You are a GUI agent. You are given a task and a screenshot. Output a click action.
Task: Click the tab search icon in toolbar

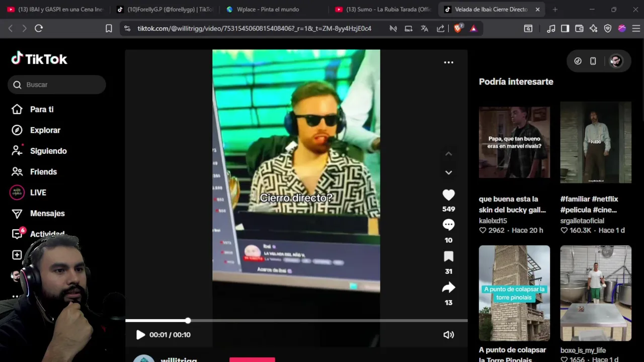click(x=528, y=29)
